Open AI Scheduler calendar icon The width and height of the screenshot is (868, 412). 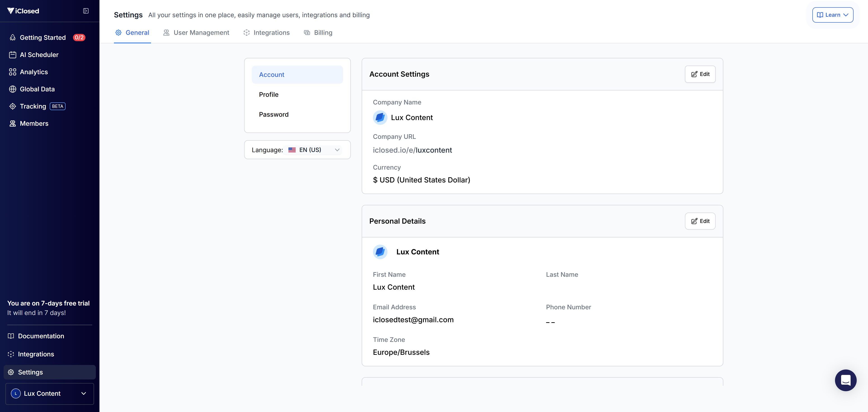[x=12, y=55]
